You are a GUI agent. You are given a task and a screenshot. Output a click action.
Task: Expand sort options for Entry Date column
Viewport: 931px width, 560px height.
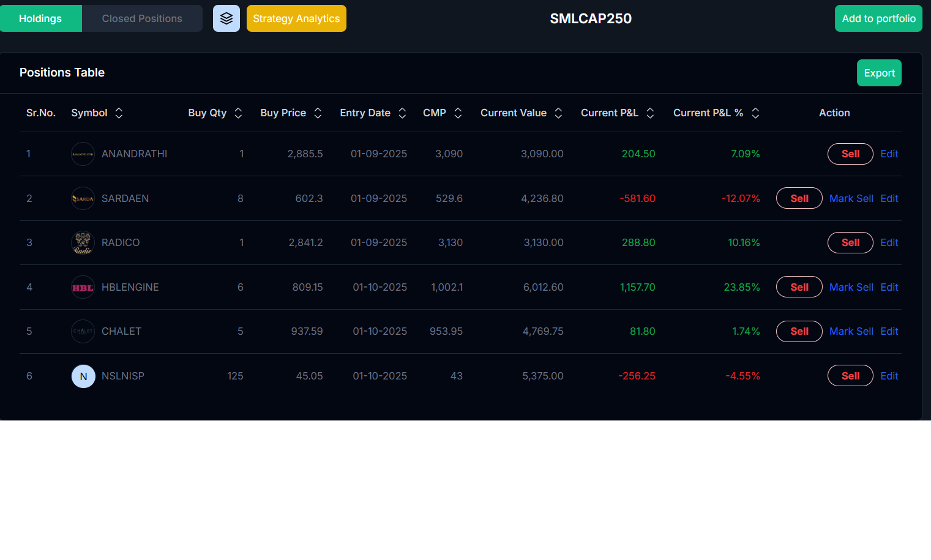pyautogui.click(x=402, y=113)
